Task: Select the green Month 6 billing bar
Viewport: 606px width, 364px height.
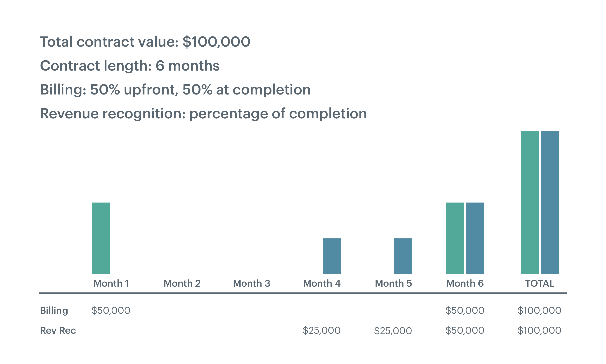Action: pos(454,238)
